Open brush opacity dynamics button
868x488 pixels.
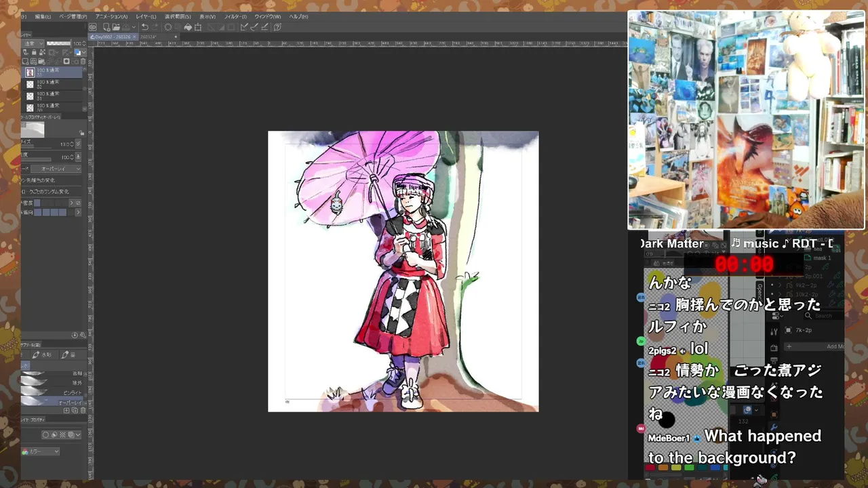(x=78, y=157)
